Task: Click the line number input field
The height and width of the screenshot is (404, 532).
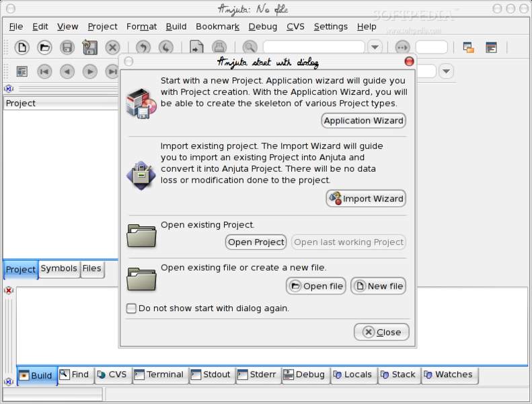Action: pos(431,47)
